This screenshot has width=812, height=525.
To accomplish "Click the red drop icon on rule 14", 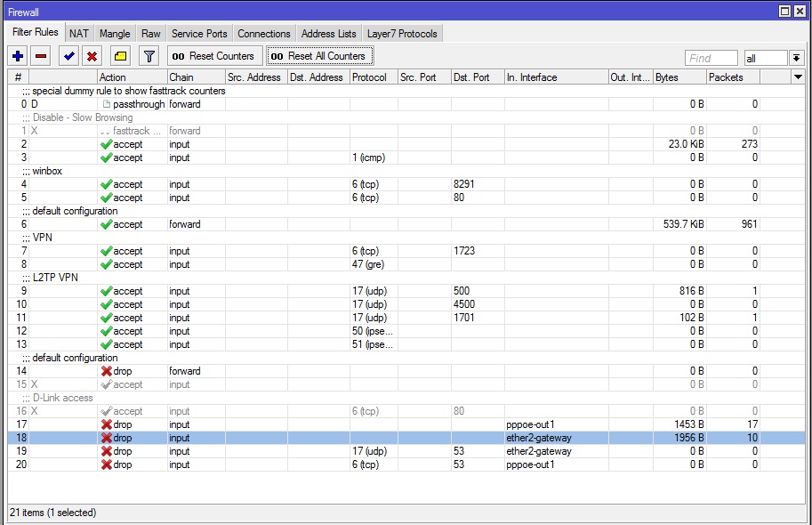I will pos(107,371).
